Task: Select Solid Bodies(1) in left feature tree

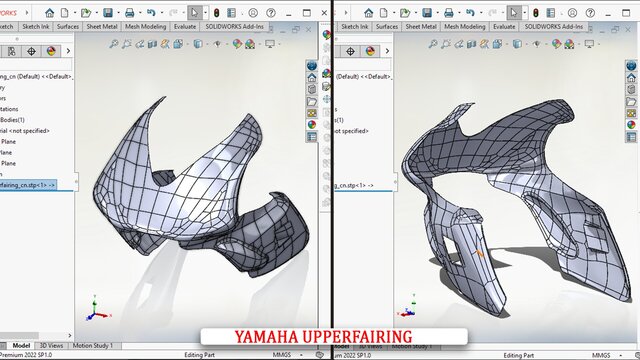Action: coord(12,120)
